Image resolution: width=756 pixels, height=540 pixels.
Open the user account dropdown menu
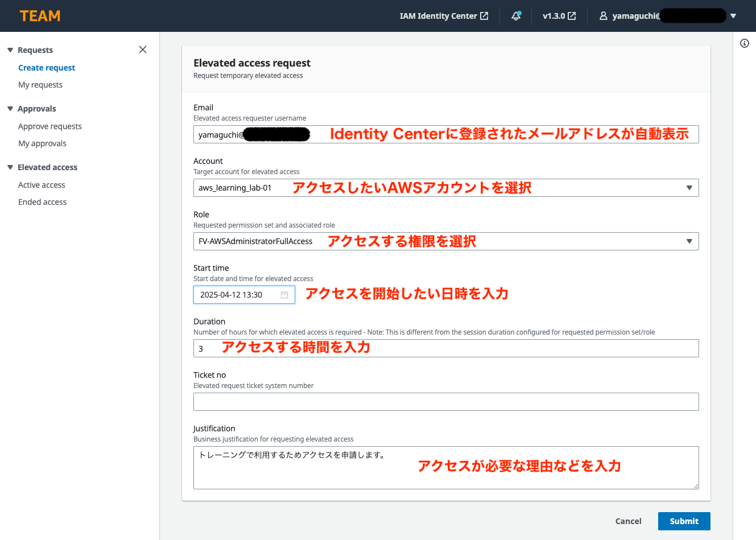733,16
